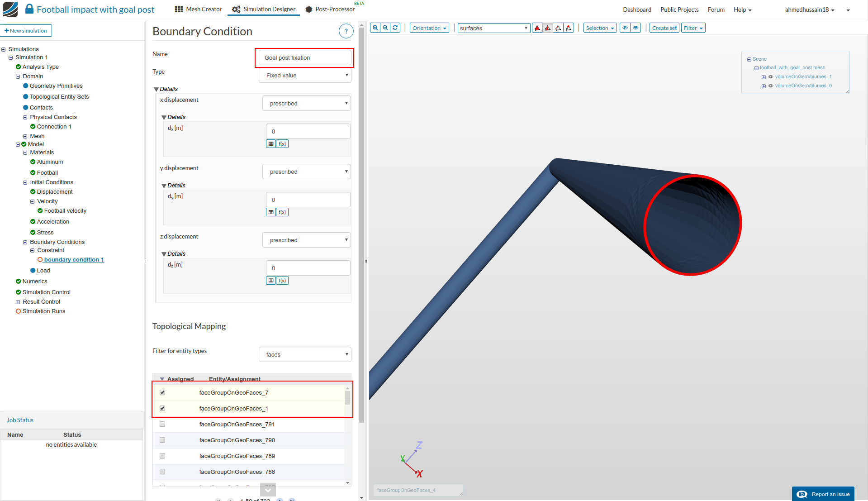Open table editor for dy value
The image size is (868, 501).
[x=271, y=212]
